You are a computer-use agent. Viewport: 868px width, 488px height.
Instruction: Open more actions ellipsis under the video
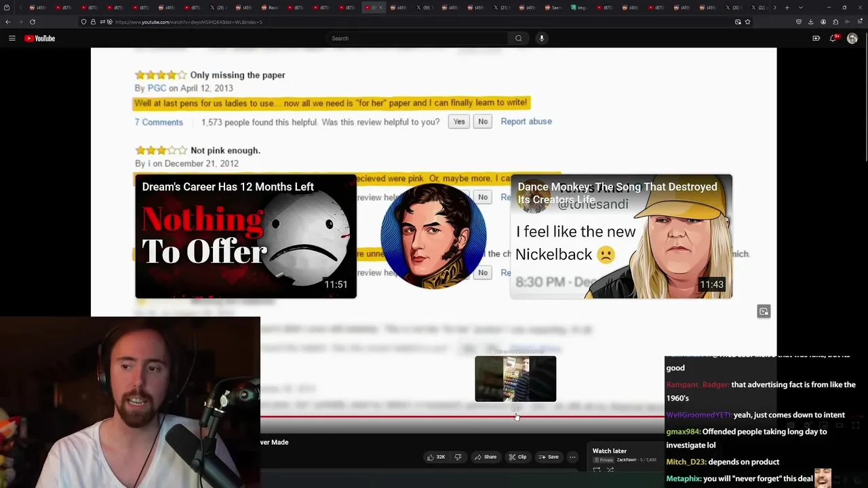pyautogui.click(x=572, y=457)
